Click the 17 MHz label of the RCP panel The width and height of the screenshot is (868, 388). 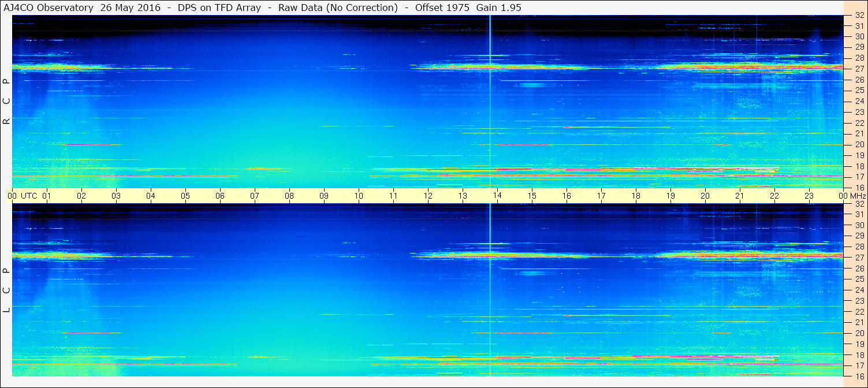pos(859,177)
